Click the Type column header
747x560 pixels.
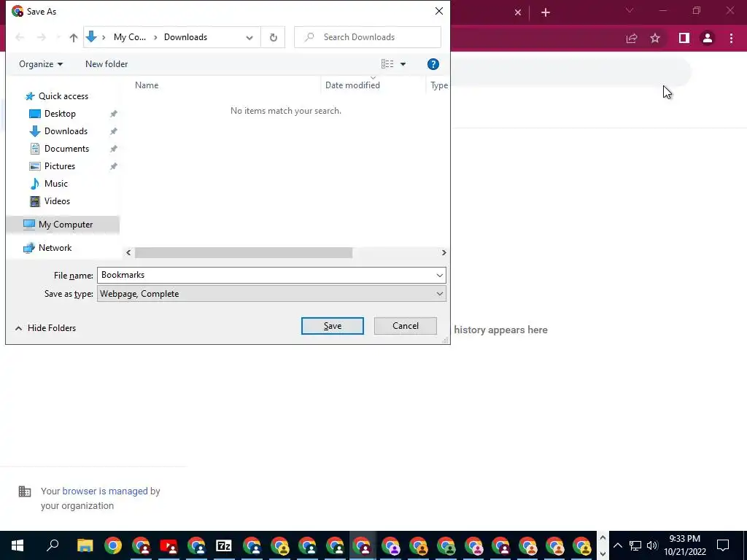click(438, 85)
